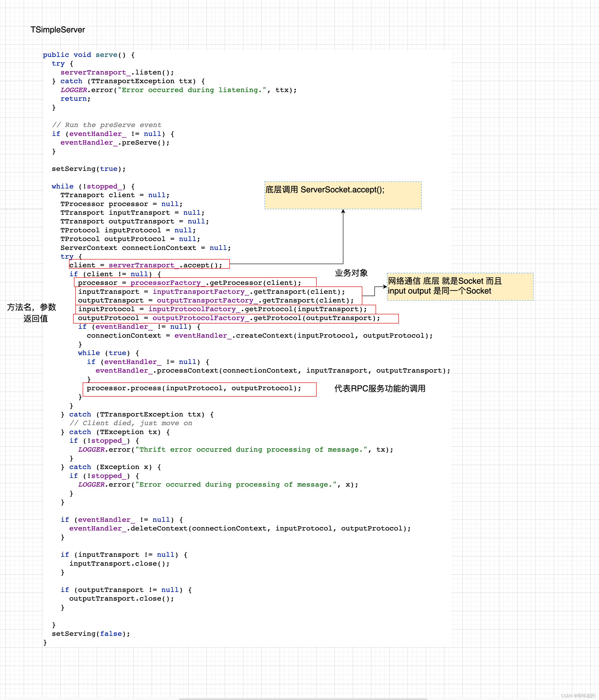Click '// Client died, just move on' comment
The height and width of the screenshot is (700, 599).
tap(131, 423)
